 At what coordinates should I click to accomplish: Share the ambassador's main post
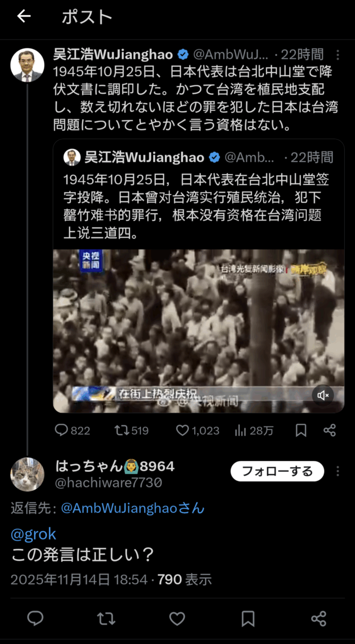coord(330,430)
